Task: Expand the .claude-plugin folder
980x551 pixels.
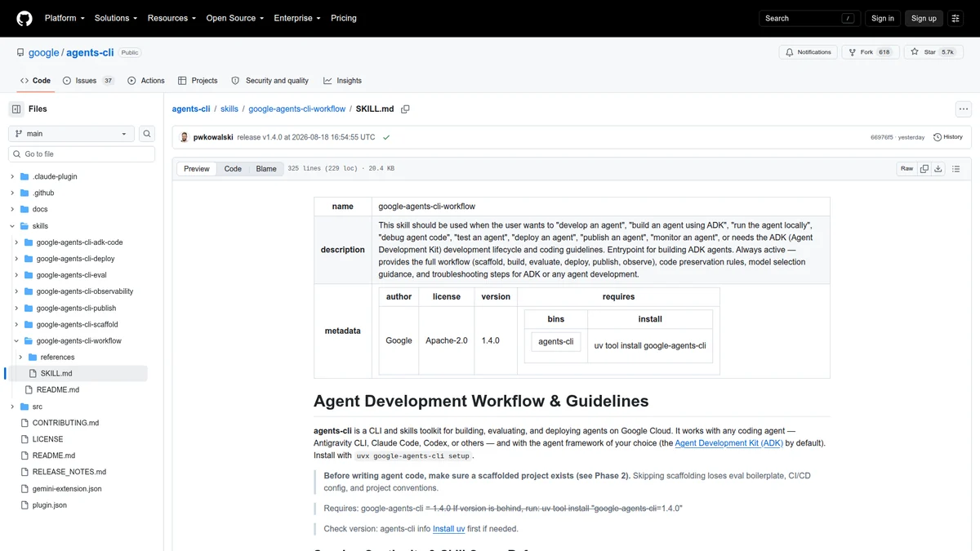Action: [12, 176]
